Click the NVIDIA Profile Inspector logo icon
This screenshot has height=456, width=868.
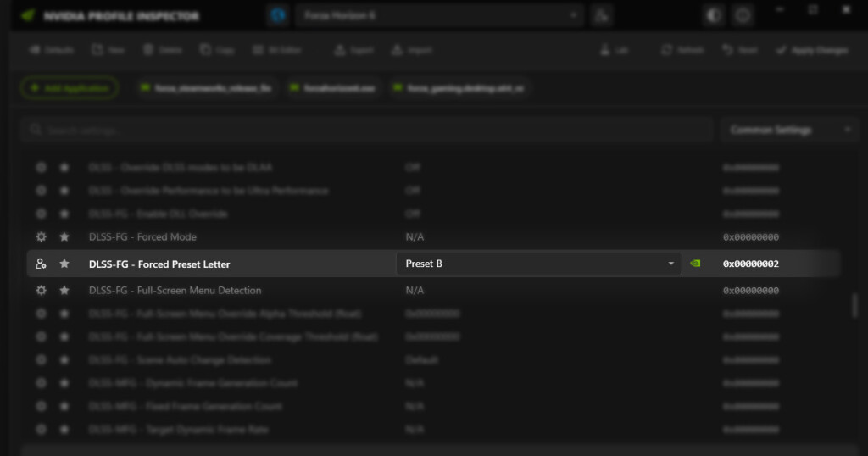(28, 15)
